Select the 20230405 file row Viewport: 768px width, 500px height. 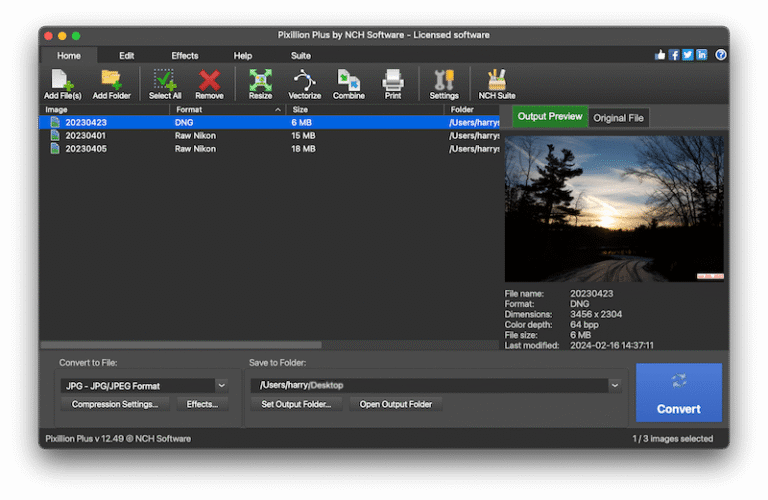pos(269,149)
